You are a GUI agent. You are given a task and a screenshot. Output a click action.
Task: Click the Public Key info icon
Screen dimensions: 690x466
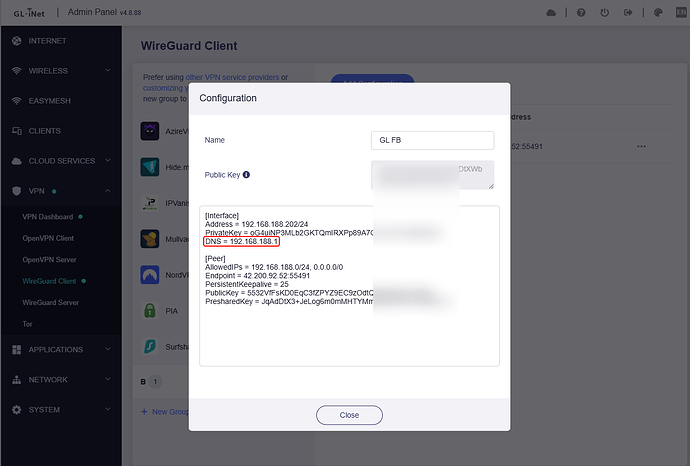[246, 174]
